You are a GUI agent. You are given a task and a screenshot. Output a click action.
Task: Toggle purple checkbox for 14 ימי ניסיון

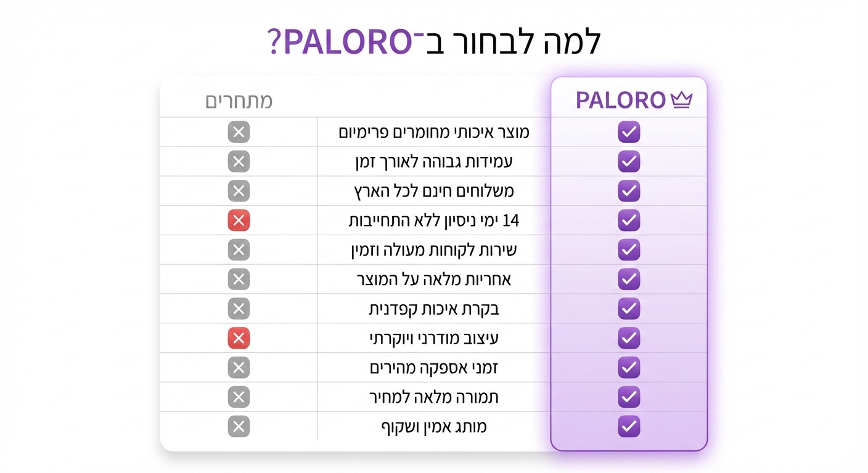tap(629, 220)
